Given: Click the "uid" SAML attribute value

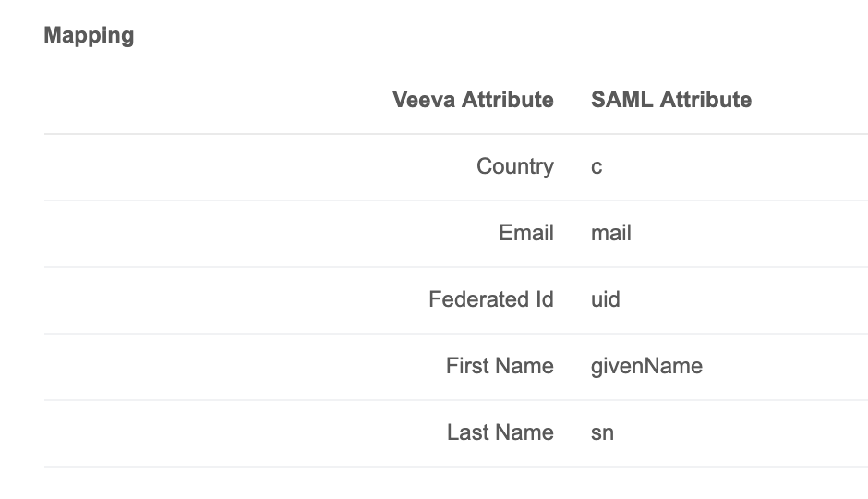Looking at the screenshot, I should pos(606,300).
